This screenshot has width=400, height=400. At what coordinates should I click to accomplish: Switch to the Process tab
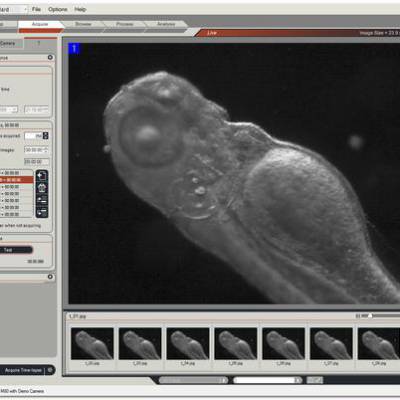(x=125, y=24)
